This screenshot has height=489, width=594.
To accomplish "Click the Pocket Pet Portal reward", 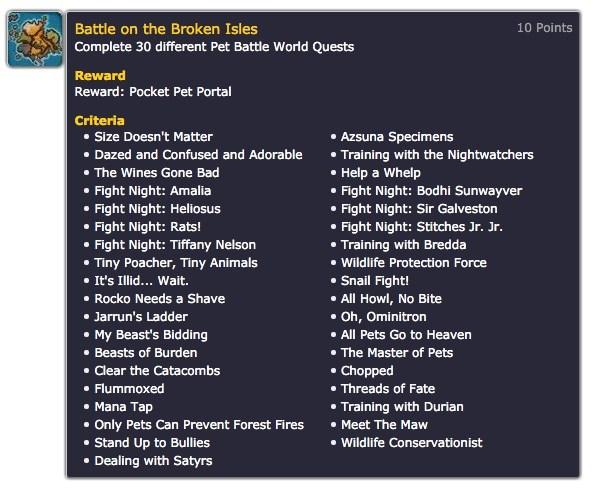I will [x=180, y=92].
